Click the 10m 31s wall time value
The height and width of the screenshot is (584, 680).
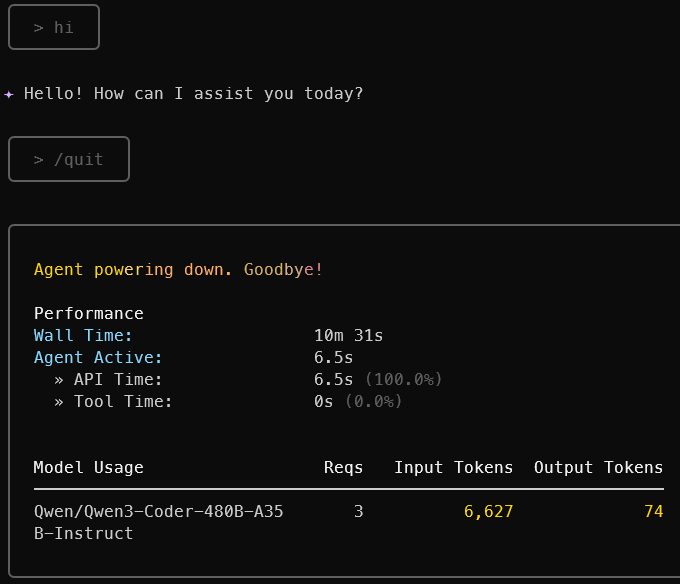click(349, 336)
